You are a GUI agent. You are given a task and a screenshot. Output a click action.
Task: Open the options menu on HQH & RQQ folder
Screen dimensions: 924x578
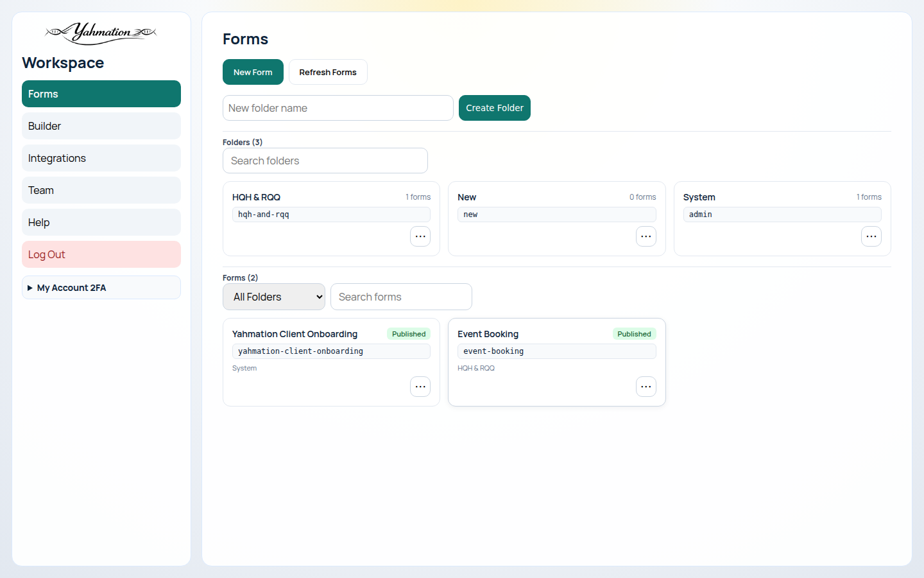pos(420,236)
